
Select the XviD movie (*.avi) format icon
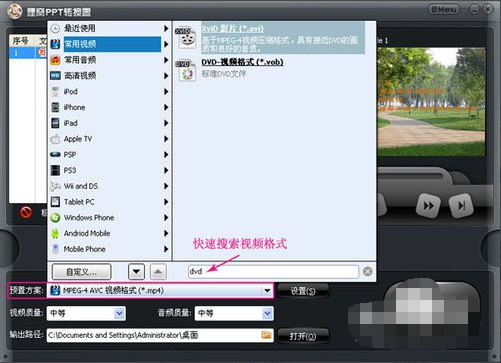[186, 38]
